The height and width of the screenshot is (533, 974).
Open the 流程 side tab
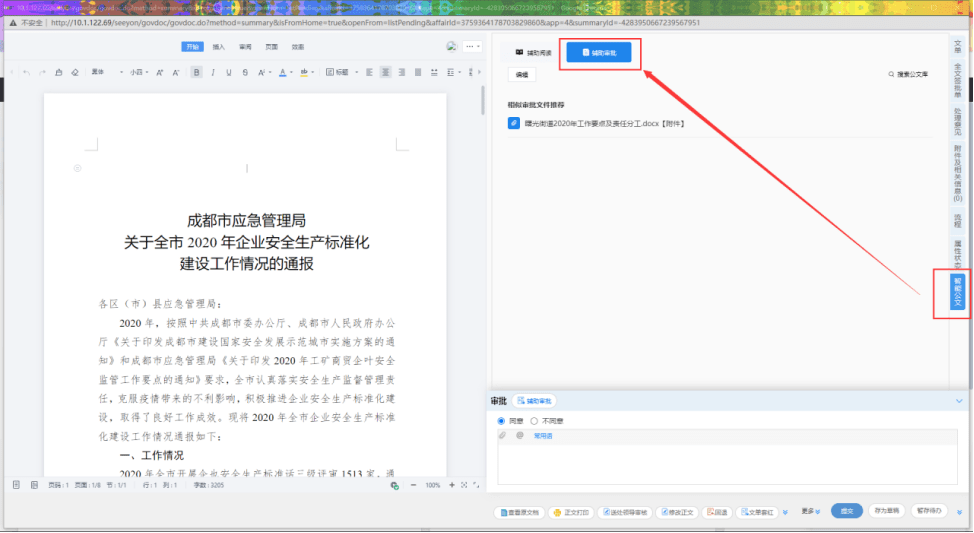(957, 221)
